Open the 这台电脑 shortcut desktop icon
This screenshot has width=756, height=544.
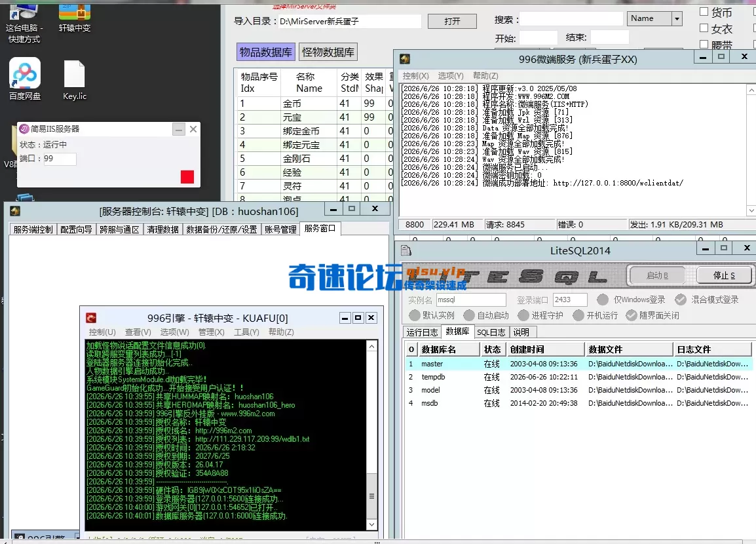[x=24, y=22]
